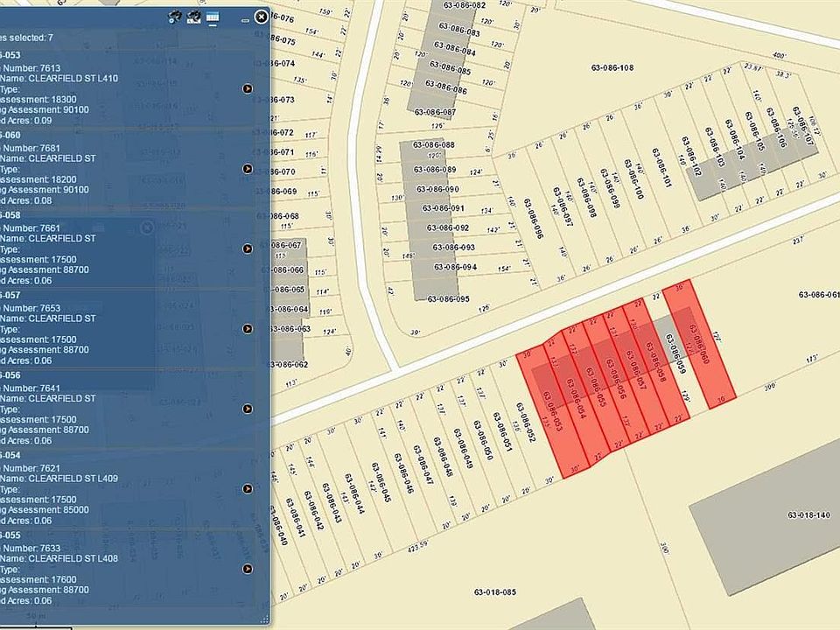
Task: Click arrow icon for house number 7621
Action: click(248, 489)
